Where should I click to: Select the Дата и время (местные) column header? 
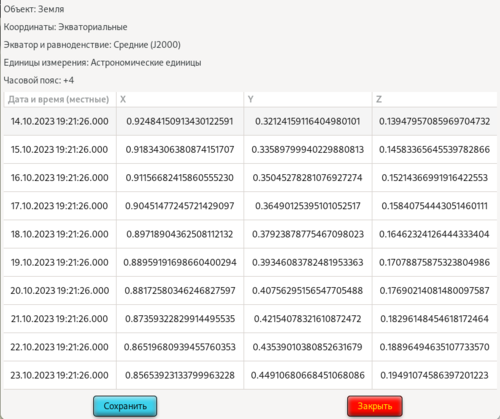click(x=60, y=99)
